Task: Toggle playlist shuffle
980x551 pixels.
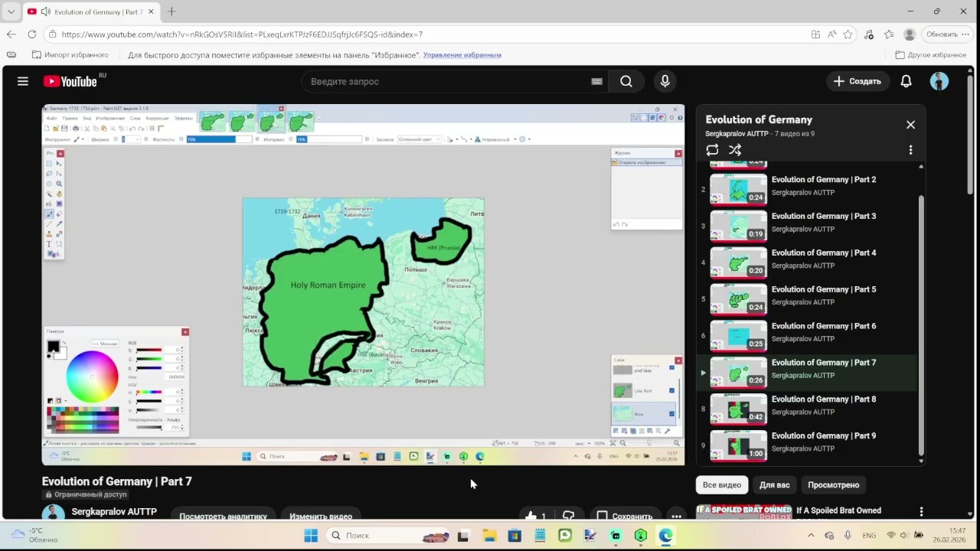Action: click(x=735, y=150)
